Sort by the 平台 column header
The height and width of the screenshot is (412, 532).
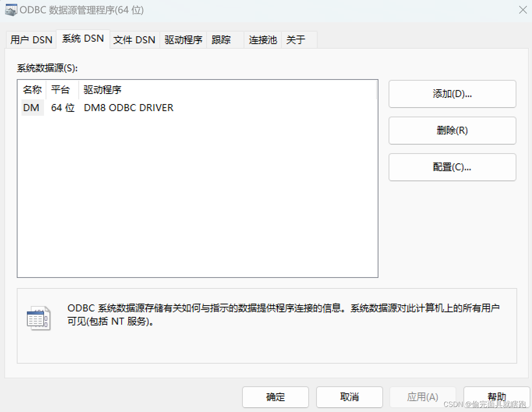click(62, 90)
